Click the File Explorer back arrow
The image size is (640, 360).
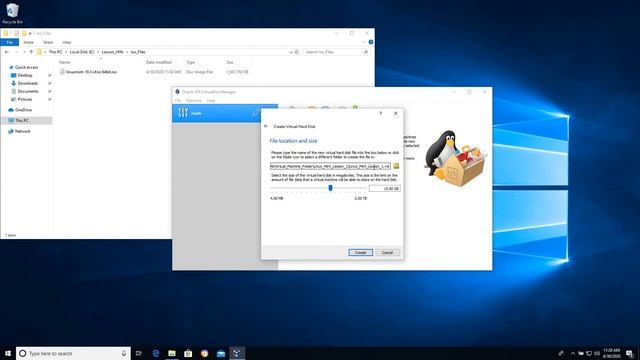point(7,52)
